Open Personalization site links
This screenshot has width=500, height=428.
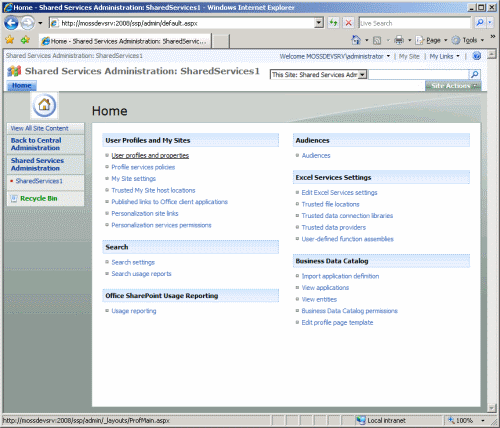pyautogui.click(x=145, y=213)
